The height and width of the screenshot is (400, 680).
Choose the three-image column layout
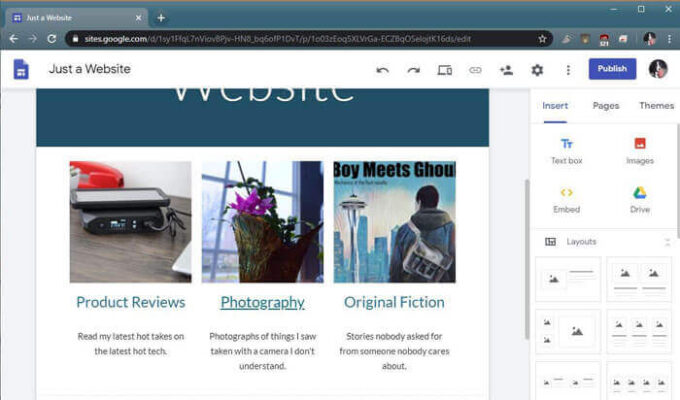click(x=639, y=331)
